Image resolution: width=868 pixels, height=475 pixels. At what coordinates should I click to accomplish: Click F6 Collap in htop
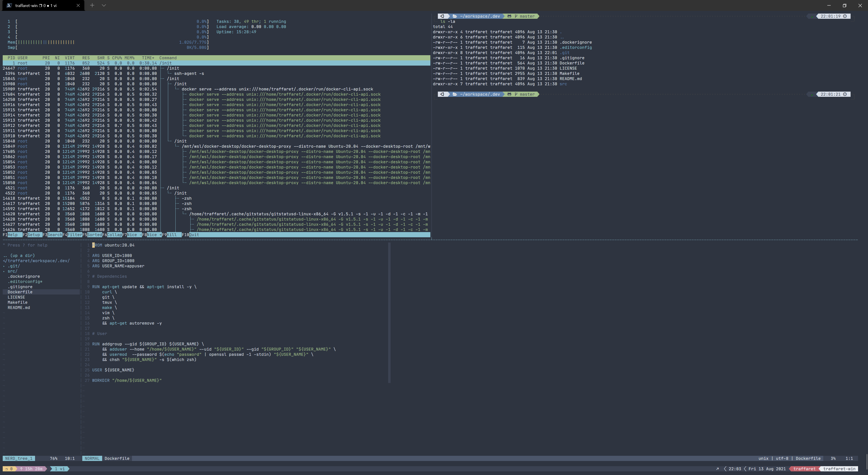(x=112, y=235)
